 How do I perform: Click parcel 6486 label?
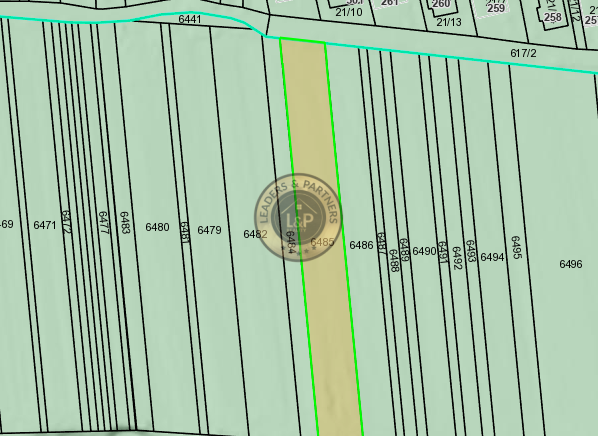361,245
